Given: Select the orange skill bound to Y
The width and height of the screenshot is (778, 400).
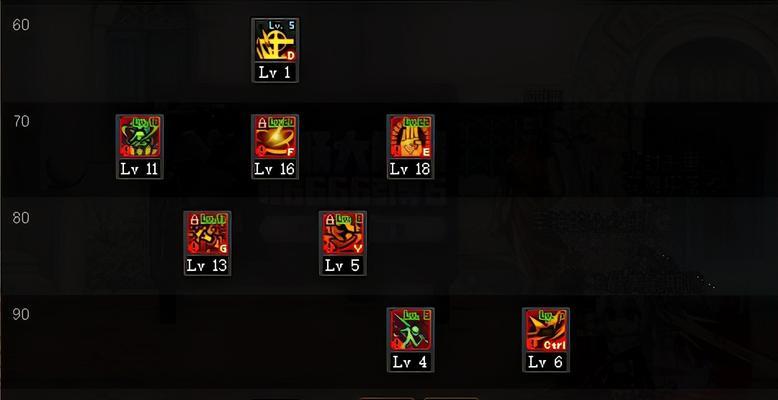Looking at the screenshot, I should click(343, 234).
